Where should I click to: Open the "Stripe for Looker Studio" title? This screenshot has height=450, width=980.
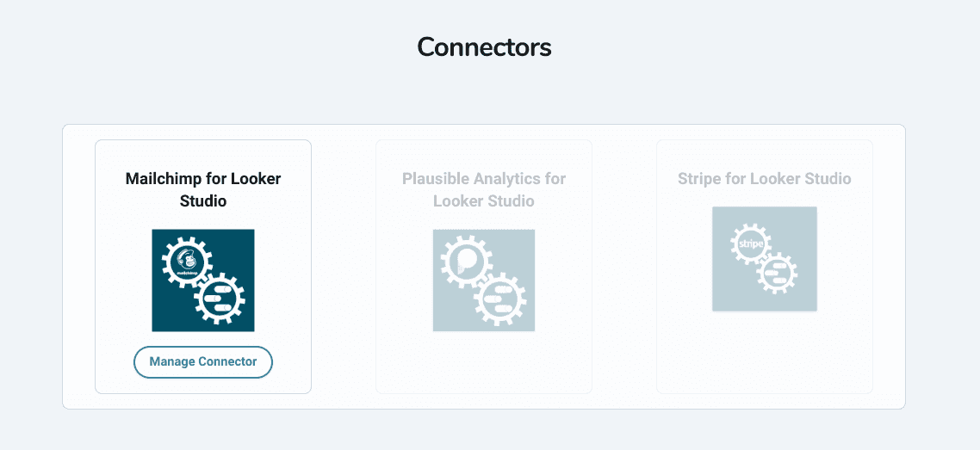[765, 179]
